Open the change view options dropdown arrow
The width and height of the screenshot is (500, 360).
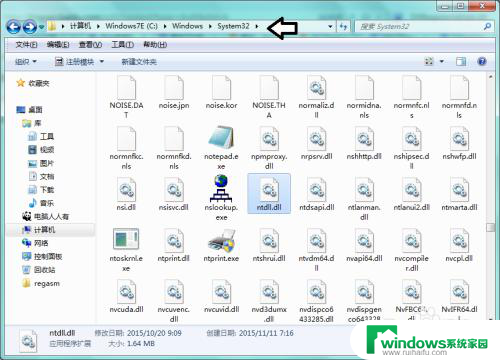point(442,61)
